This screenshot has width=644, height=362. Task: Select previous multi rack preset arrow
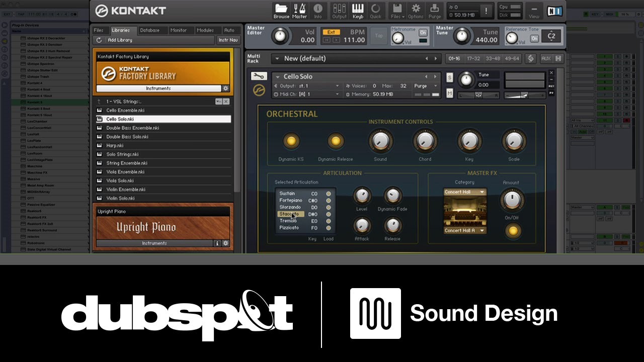pos(427,59)
